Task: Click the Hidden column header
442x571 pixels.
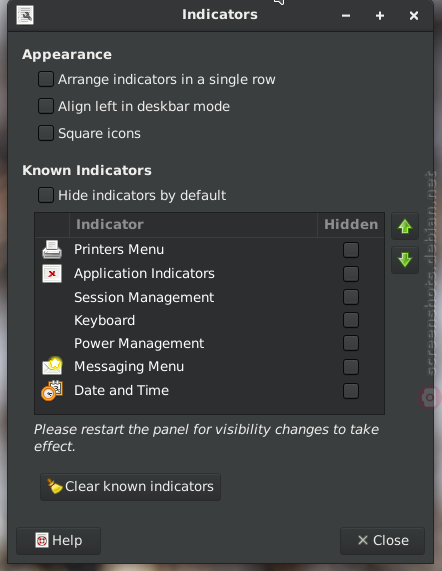Action: pyautogui.click(x=351, y=224)
